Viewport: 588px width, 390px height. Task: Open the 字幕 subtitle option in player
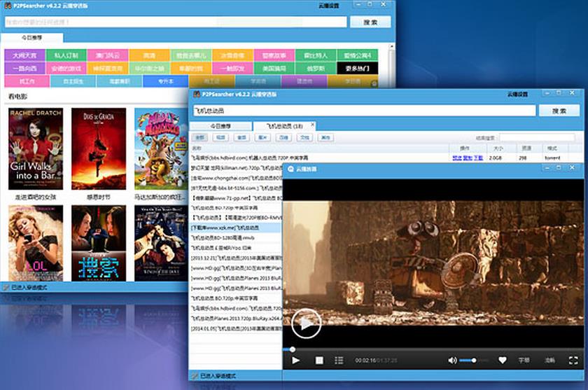click(x=524, y=360)
